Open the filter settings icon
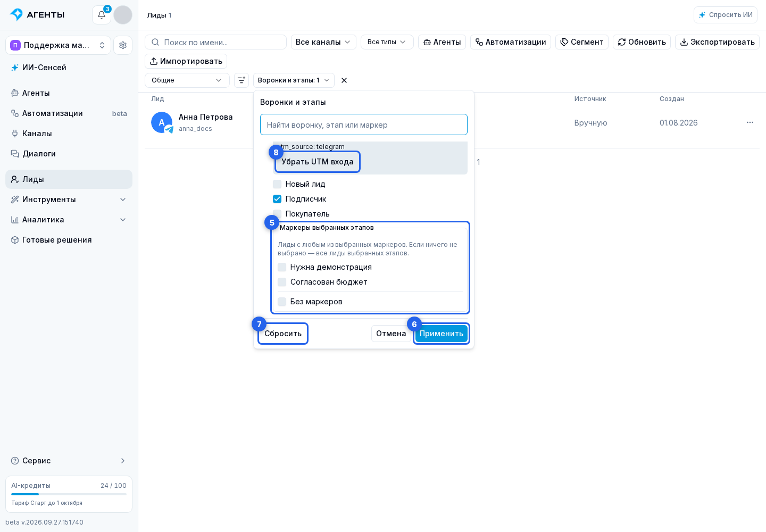Image resolution: width=766 pixels, height=532 pixels. tap(242, 80)
